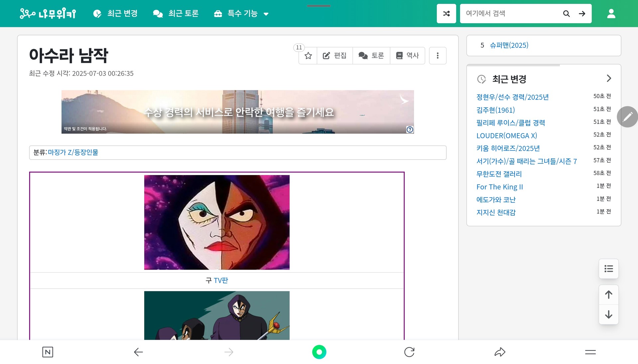Click the 편집 button
The width and height of the screenshot is (638, 364).
335,55
